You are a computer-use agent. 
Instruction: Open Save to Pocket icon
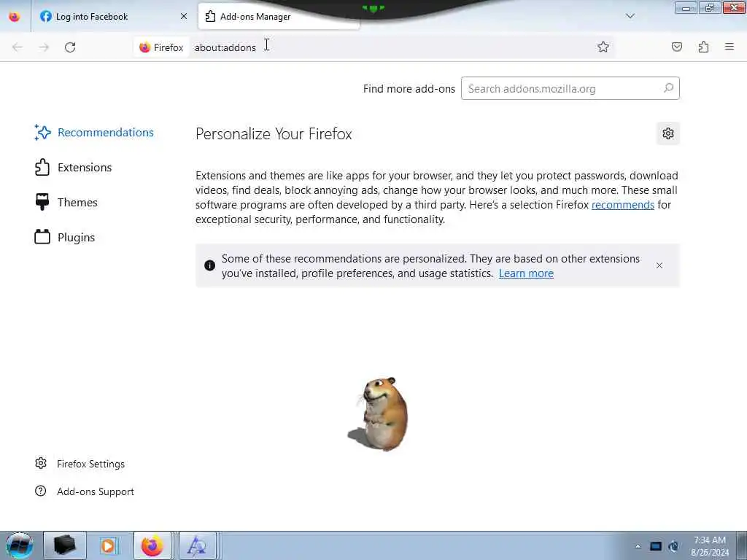click(676, 47)
